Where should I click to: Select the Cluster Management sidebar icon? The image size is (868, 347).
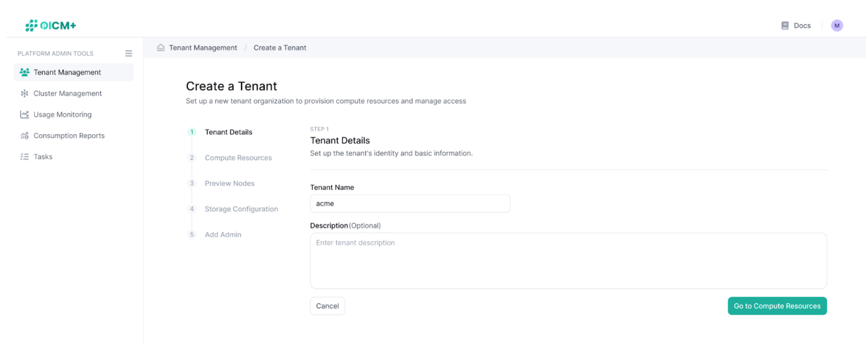pos(24,93)
